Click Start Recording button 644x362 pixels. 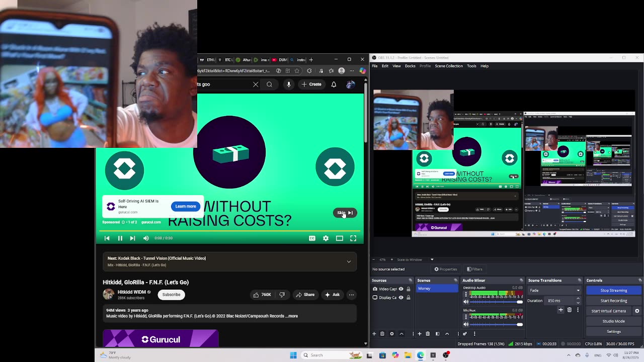point(614,301)
